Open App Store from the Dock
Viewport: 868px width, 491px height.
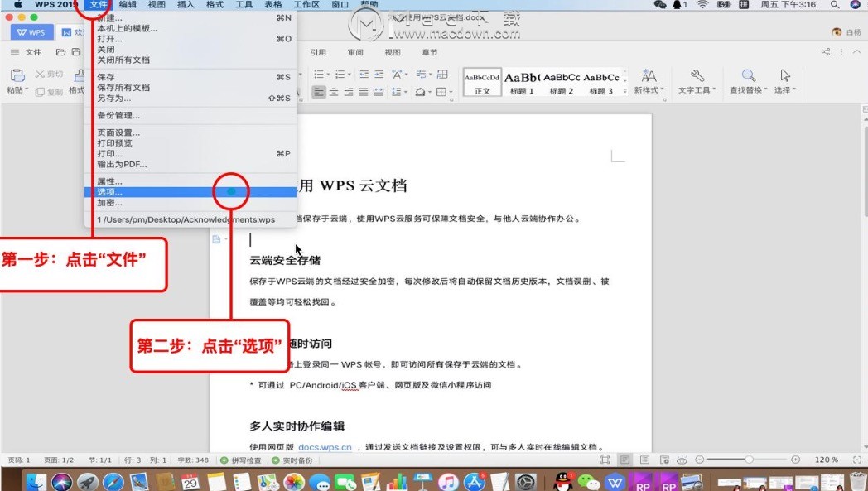(474, 482)
